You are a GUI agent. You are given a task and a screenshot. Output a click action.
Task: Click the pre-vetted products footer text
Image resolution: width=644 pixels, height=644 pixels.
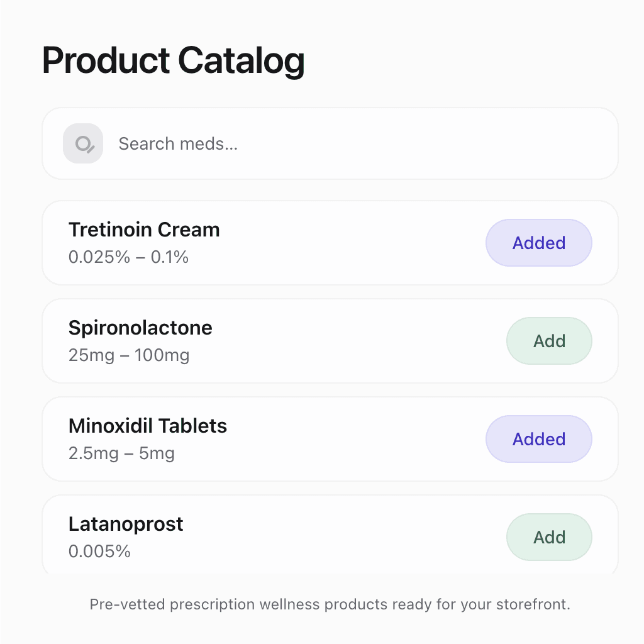point(330,604)
